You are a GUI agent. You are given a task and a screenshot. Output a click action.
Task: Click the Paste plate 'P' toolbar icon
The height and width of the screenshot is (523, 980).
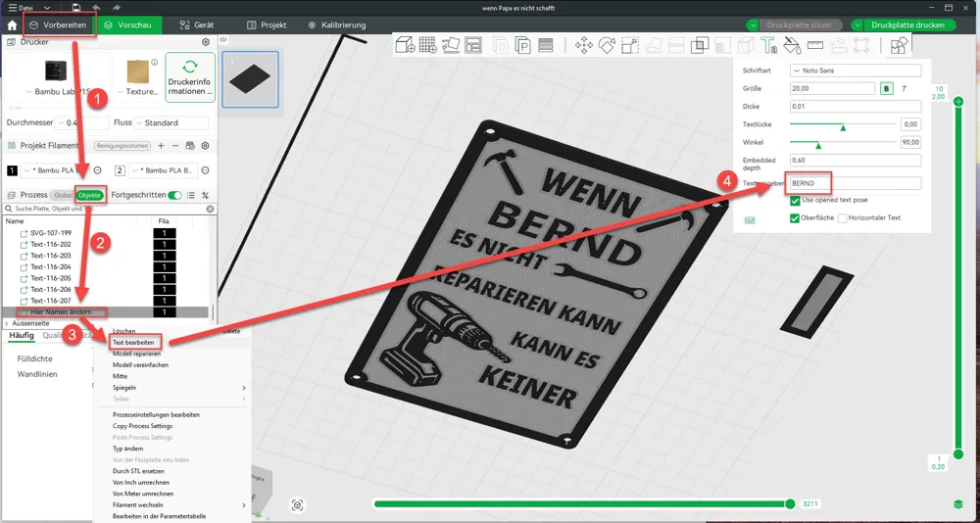[522, 45]
